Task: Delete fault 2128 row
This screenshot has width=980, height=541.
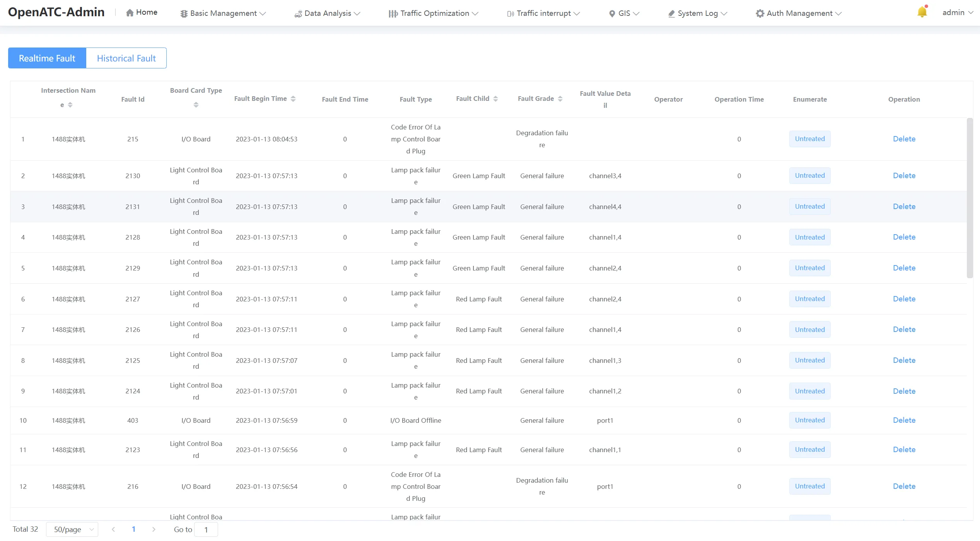Action: (904, 237)
